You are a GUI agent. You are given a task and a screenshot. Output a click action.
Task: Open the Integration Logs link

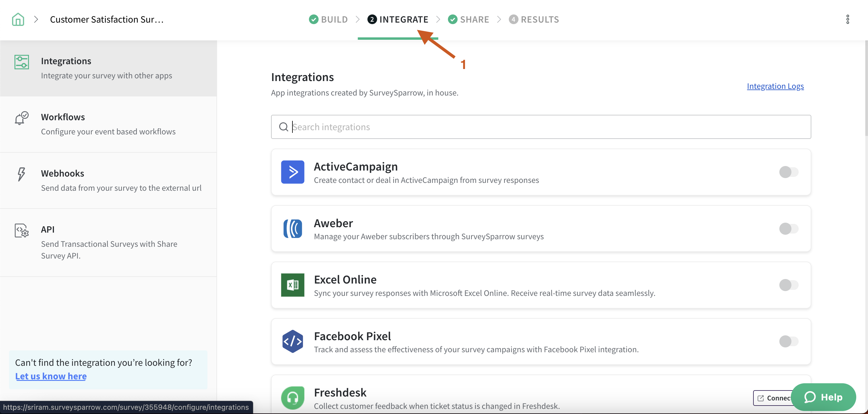pyautogui.click(x=775, y=86)
